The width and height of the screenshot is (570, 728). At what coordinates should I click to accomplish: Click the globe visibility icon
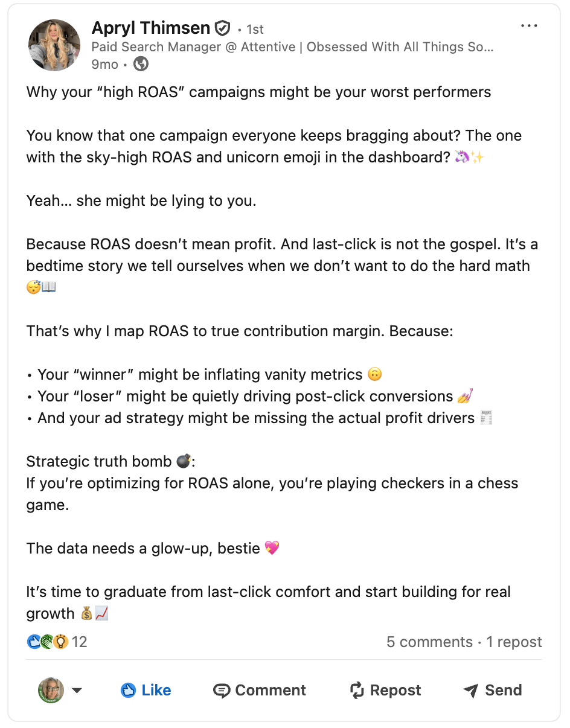[x=141, y=64]
